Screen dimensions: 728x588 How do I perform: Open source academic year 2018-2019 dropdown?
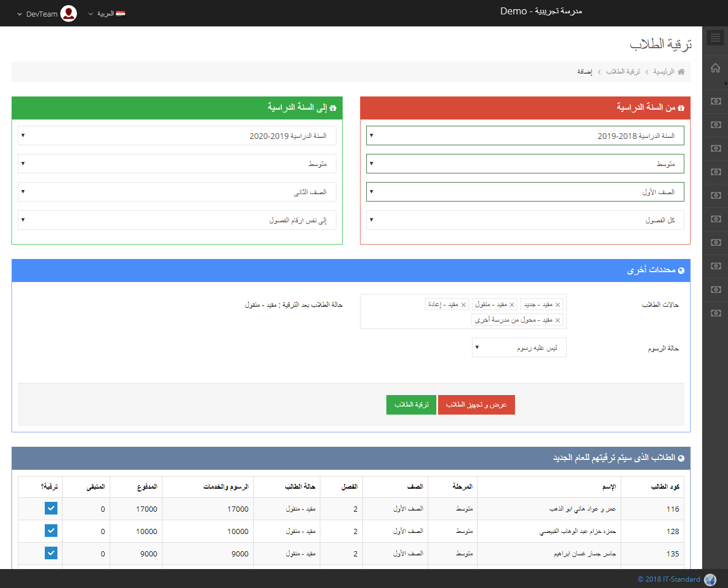coord(525,136)
